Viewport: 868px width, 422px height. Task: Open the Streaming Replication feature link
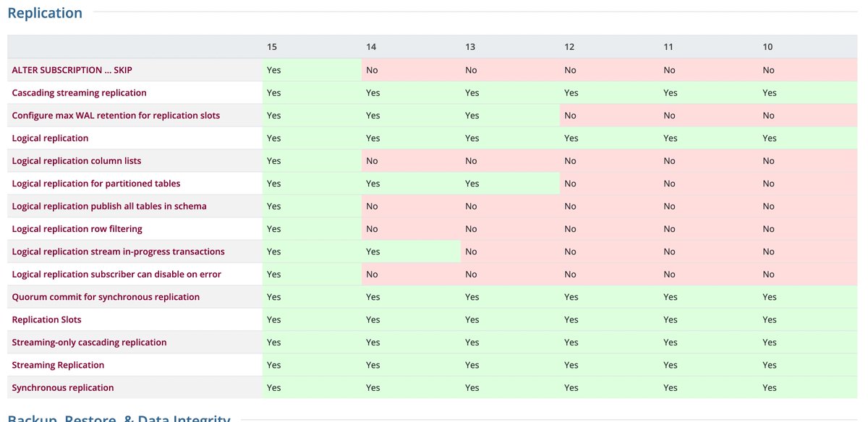[x=58, y=365]
